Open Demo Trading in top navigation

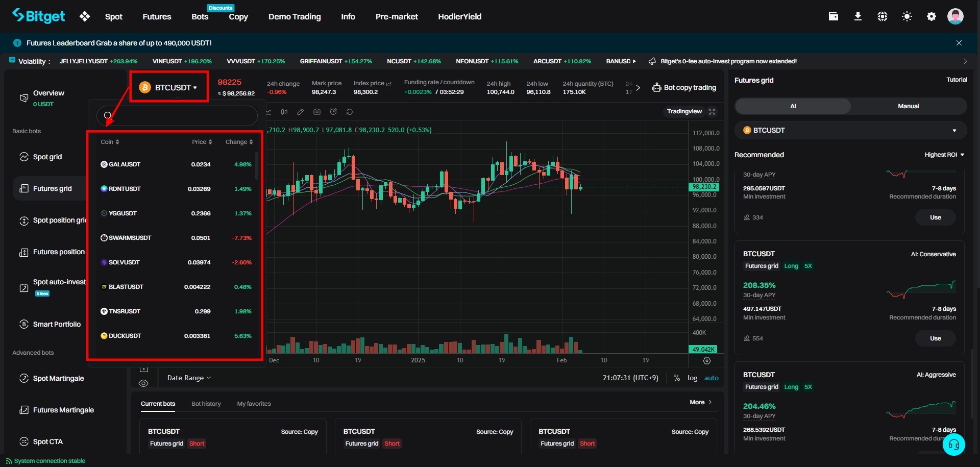click(295, 16)
